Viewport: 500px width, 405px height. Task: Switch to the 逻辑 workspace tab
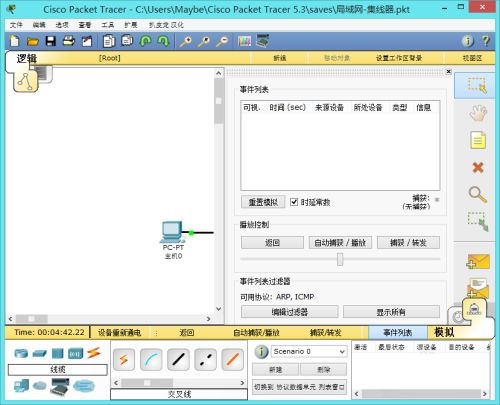coord(27,59)
